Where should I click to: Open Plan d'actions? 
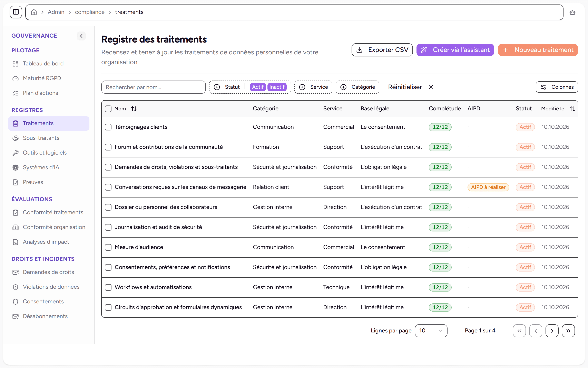(49, 93)
